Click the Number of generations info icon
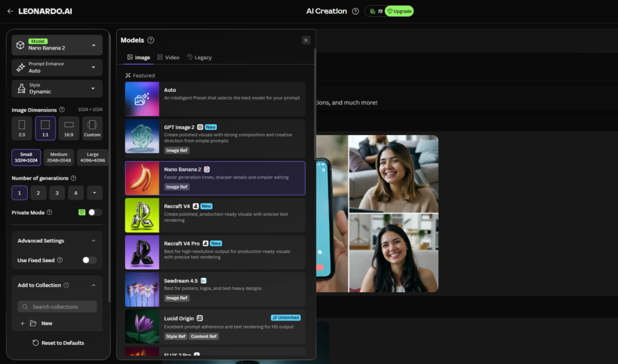 [x=73, y=178]
